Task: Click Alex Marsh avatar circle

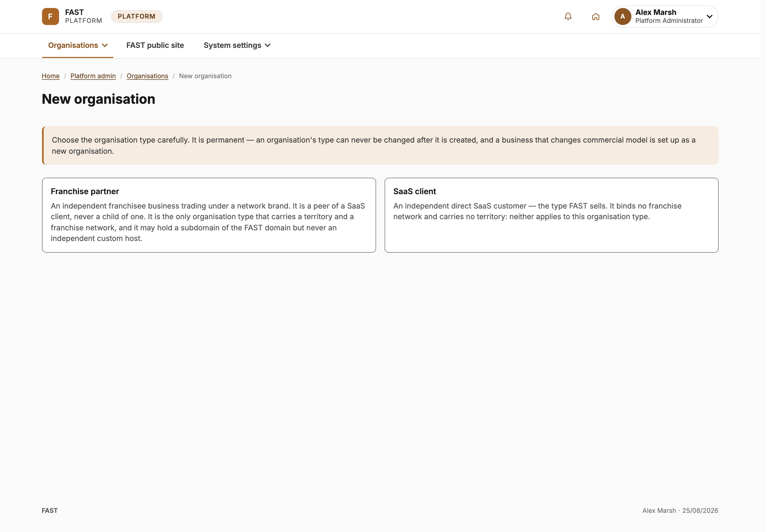Action: (622, 16)
